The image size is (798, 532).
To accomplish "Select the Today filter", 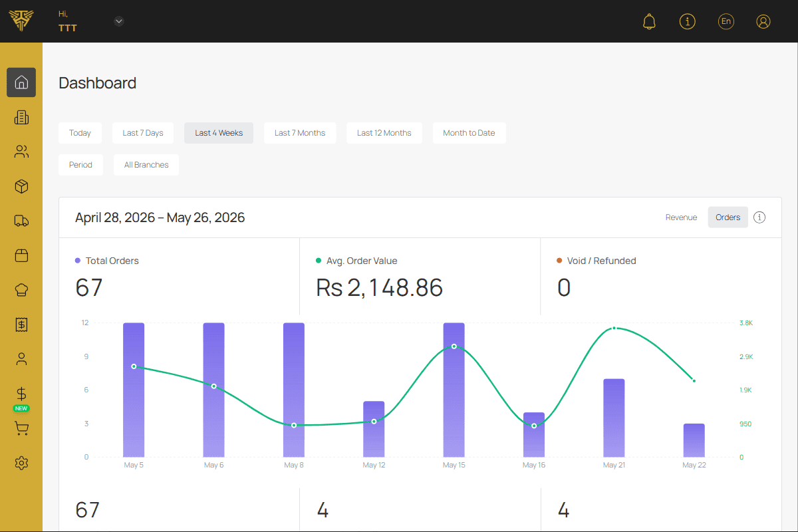I will 80,133.
